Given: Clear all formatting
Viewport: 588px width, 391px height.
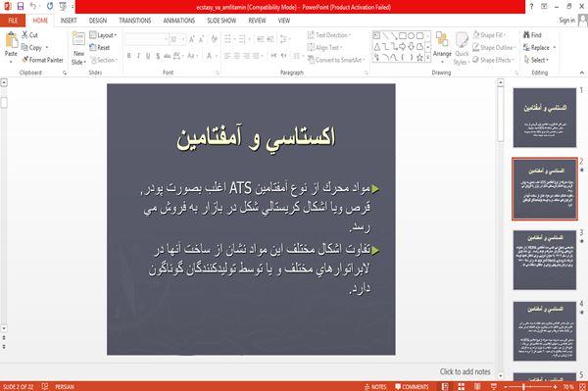Looking at the screenshot, I should click(x=214, y=39).
